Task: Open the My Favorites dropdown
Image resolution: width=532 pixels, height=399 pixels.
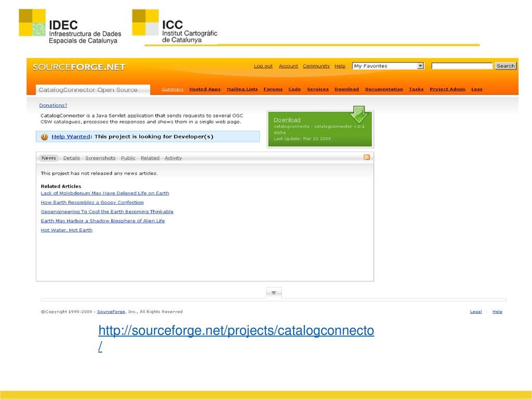Action: tap(388, 66)
